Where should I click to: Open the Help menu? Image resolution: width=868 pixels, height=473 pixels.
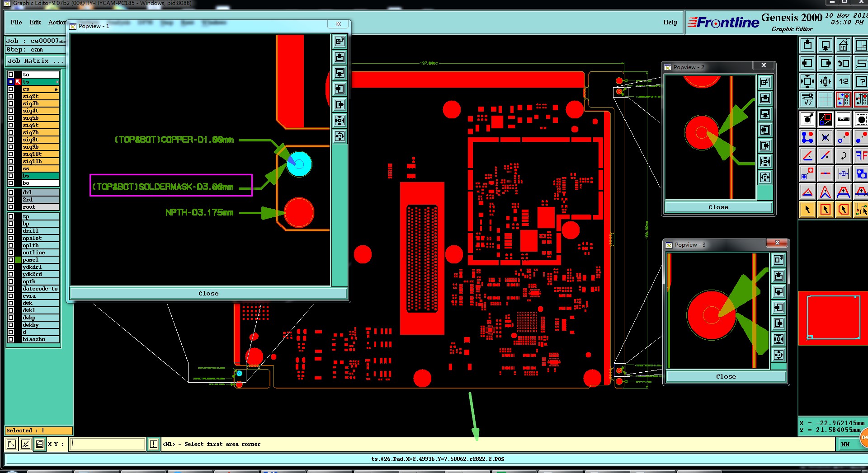pos(670,22)
